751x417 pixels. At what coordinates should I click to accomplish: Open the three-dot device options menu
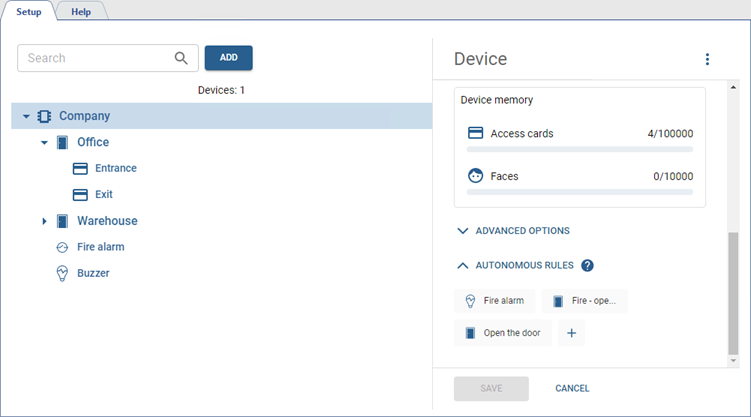(707, 59)
